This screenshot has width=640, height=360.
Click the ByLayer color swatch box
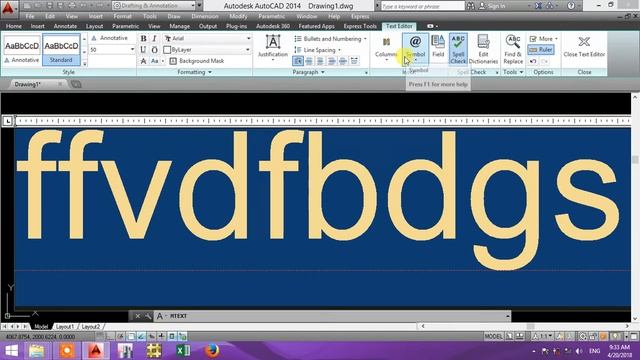[167, 50]
